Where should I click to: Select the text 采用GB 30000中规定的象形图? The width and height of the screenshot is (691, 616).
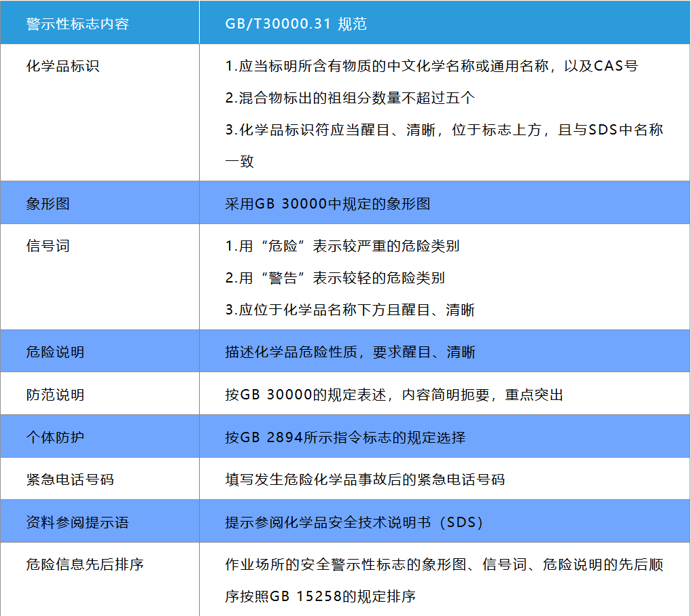click(327, 204)
